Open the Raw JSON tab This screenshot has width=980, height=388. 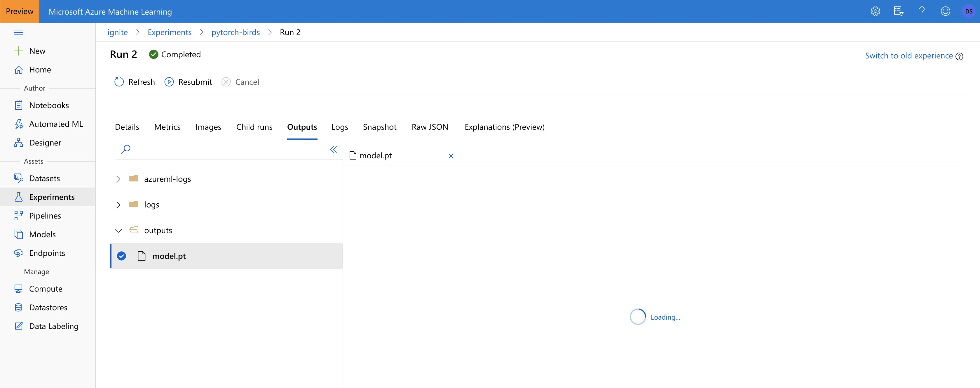tap(430, 127)
